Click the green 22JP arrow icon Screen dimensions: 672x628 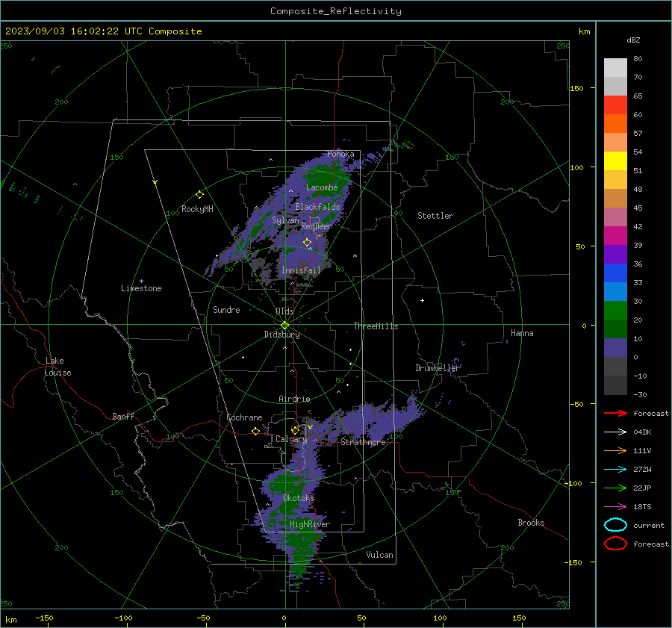click(615, 488)
